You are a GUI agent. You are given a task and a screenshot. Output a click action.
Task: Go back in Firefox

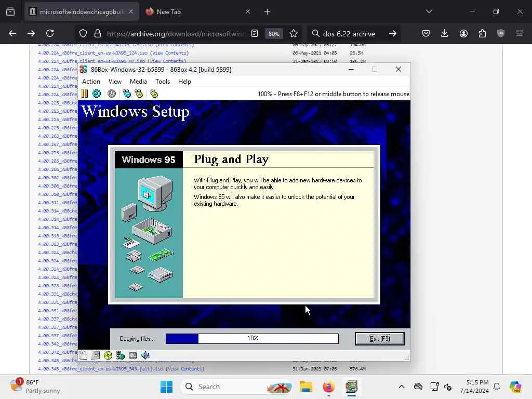[12, 34]
